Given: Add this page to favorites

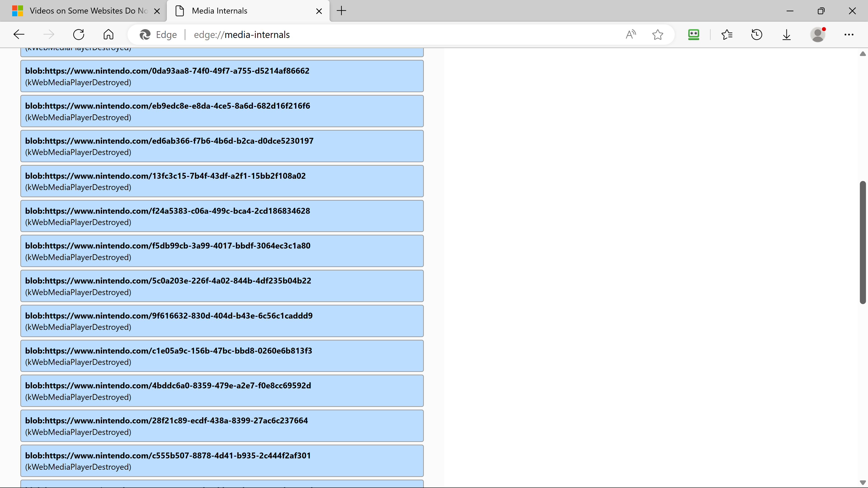Looking at the screenshot, I should pos(657,34).
